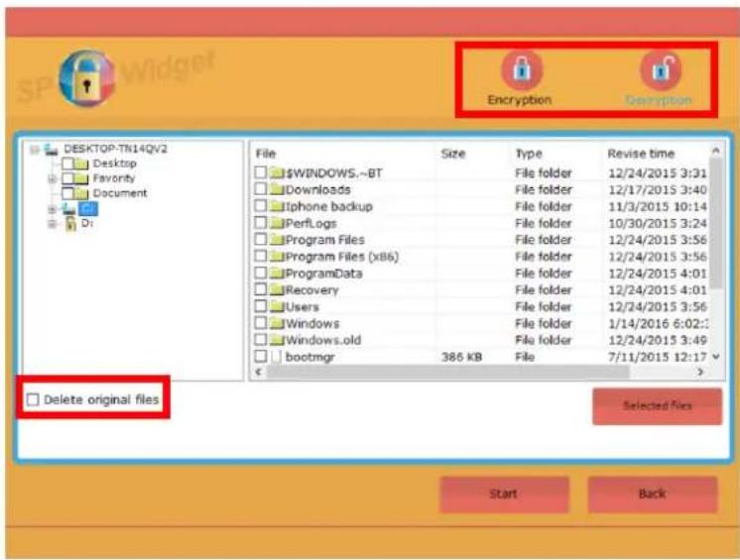Click the Windows folder icon
Image resolution: width=740 pixels, height=560 pixels.
pos(277,323)
